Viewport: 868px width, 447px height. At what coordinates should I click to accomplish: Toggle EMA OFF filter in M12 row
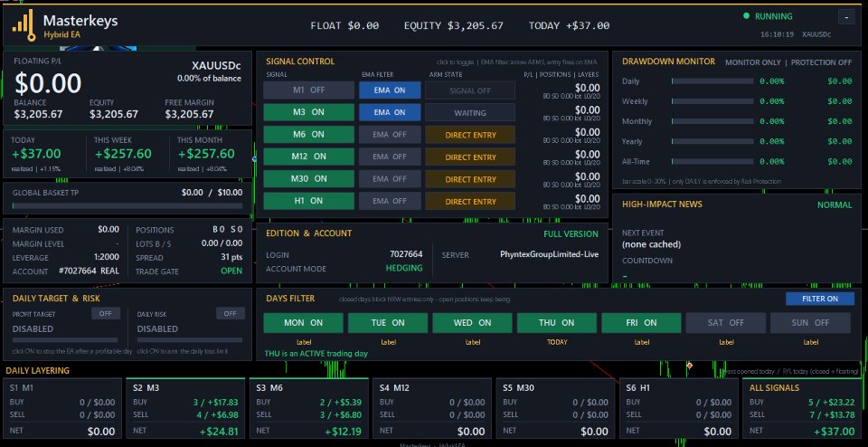[390, 157]
